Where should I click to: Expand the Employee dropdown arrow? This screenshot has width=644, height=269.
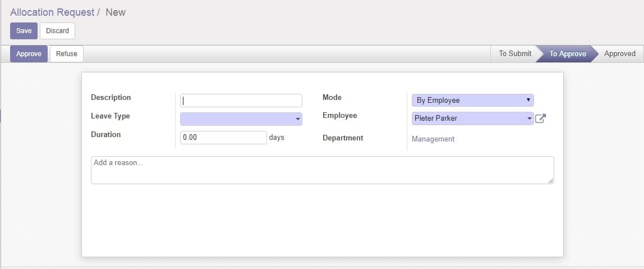(x=529, y=119)
